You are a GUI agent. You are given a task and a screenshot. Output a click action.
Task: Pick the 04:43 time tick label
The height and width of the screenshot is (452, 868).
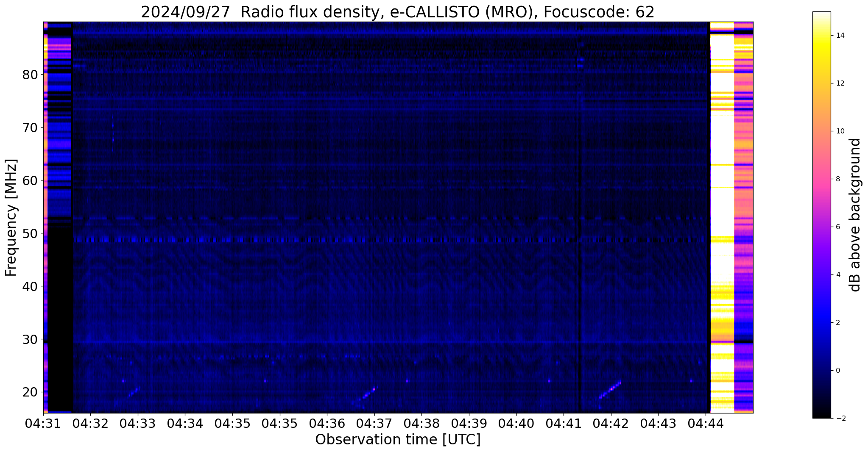click(x=658, y=423)
